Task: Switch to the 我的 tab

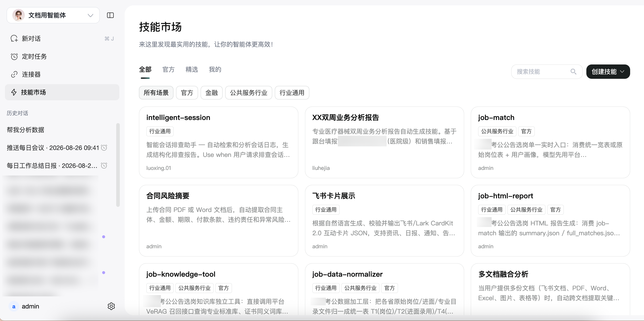Action: 215,69
